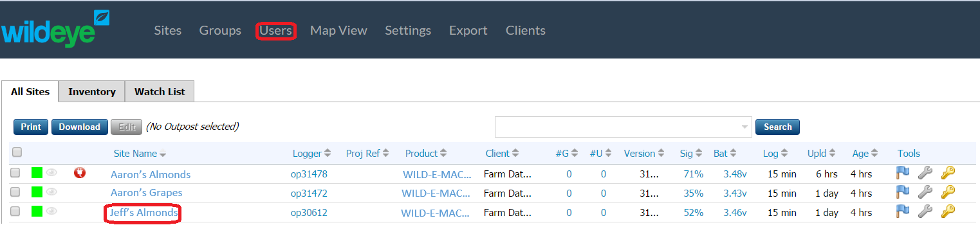Image resolution: width=980 pixels, height=234 pixels.
Task: Open wrench tool for Aaron's Grapes
Action: tap(925, 192)
